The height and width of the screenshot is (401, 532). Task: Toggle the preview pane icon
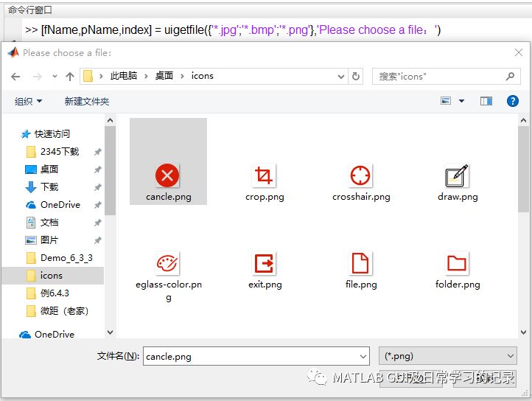(x=486, y=101)
